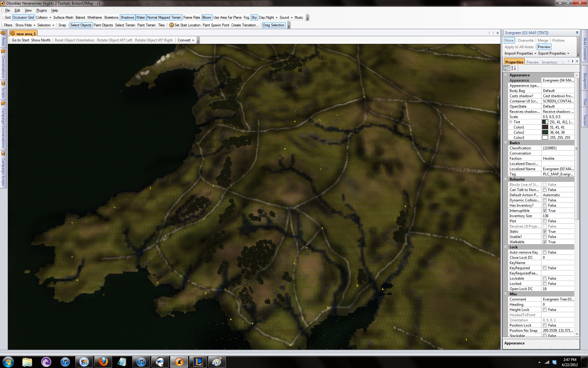
Task: Click the Alphabetical sort A-Z icon
Action: [x=514, y=68]
